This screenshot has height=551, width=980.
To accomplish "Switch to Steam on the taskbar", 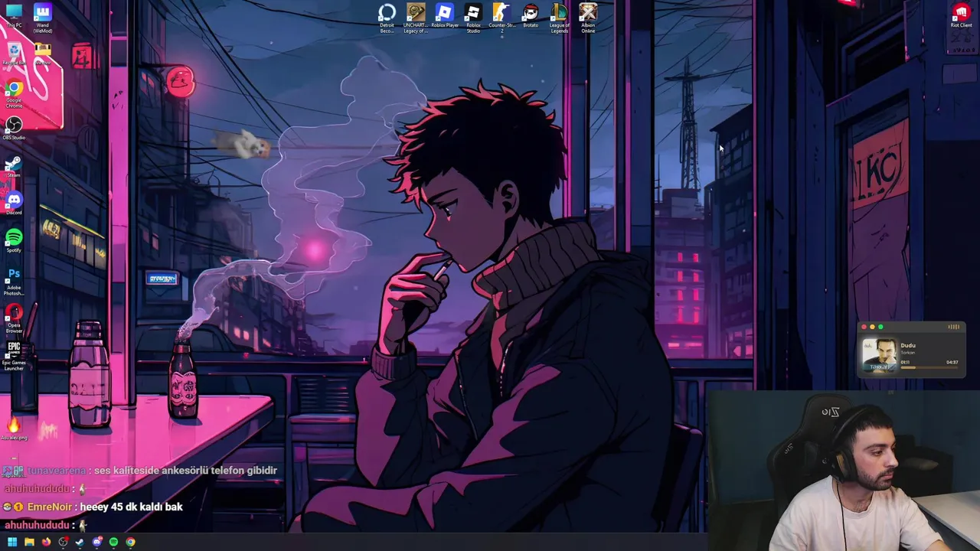I will pyautogui.click(x=80, y=542).
